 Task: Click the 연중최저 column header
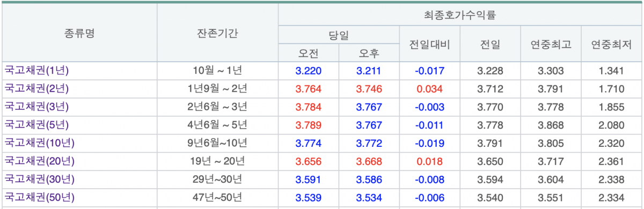pyautogui.click(x=611, y=44)
